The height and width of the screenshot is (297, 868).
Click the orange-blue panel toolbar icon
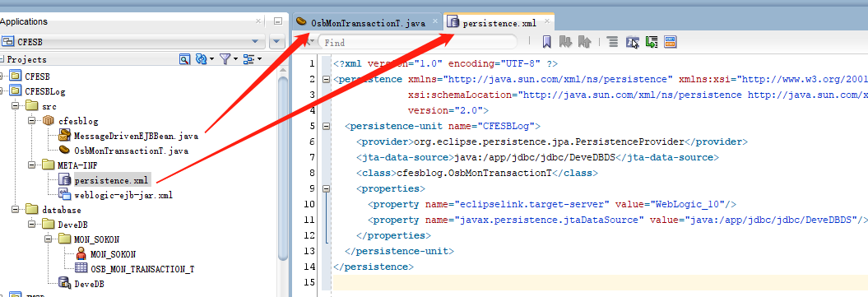(x=670, y=41)
